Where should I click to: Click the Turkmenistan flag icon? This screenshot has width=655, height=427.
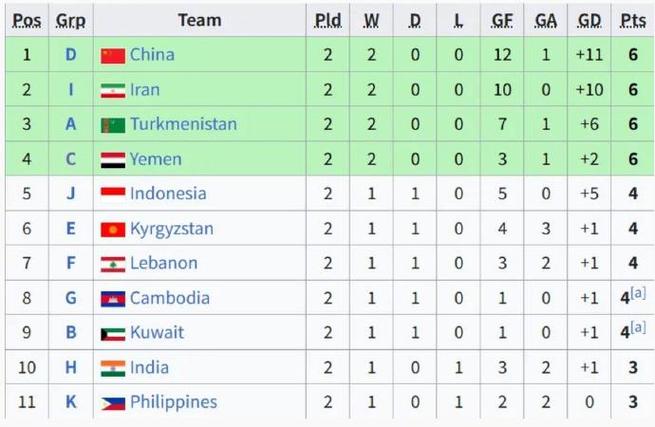112,125
